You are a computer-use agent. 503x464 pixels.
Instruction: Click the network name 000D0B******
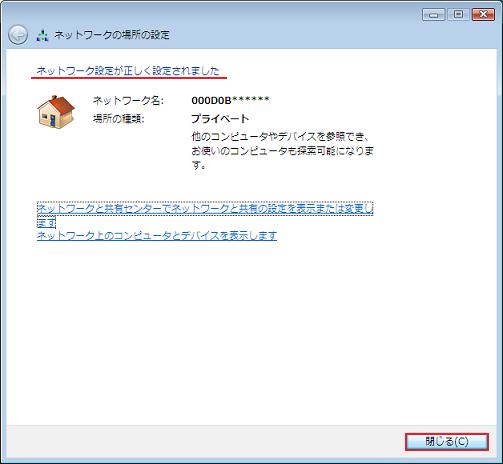pos(230,100)
